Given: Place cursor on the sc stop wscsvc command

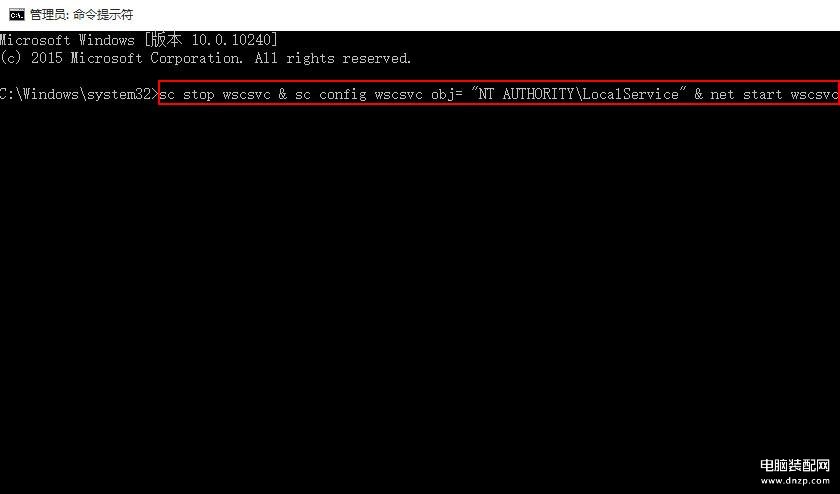Looking at the screenshot, I should [x=215, y=95].
